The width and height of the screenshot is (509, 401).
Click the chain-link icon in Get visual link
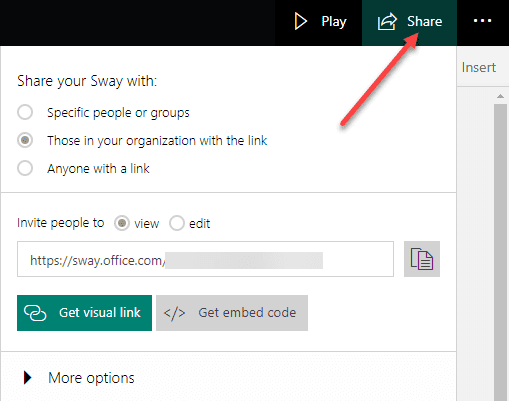[35, 313]
